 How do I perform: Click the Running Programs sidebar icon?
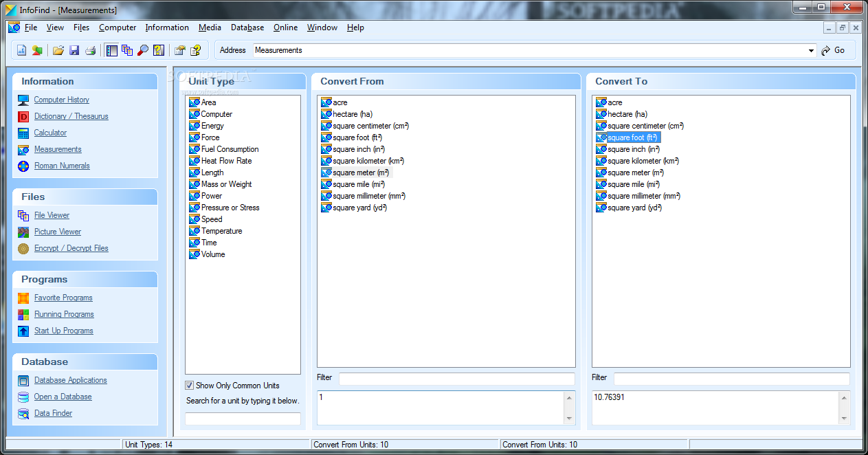click(23, 314)
